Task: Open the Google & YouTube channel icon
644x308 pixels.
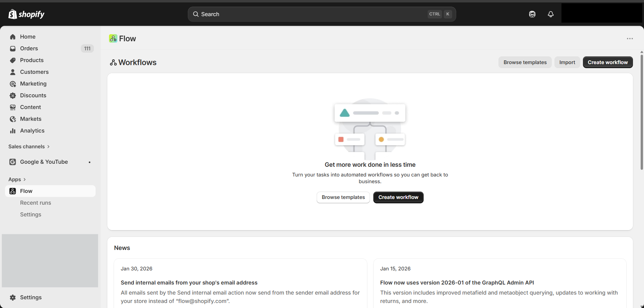Action: pyautogui.click(x=13, y=162)
